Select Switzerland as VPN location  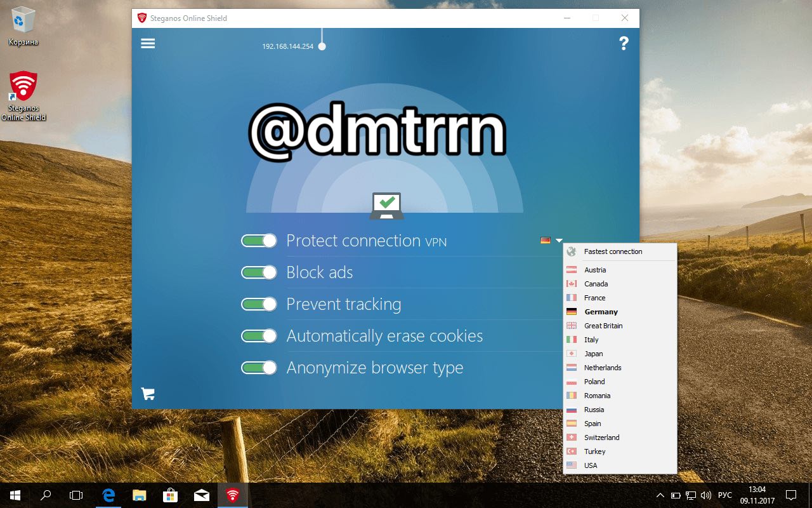point(620,438)
